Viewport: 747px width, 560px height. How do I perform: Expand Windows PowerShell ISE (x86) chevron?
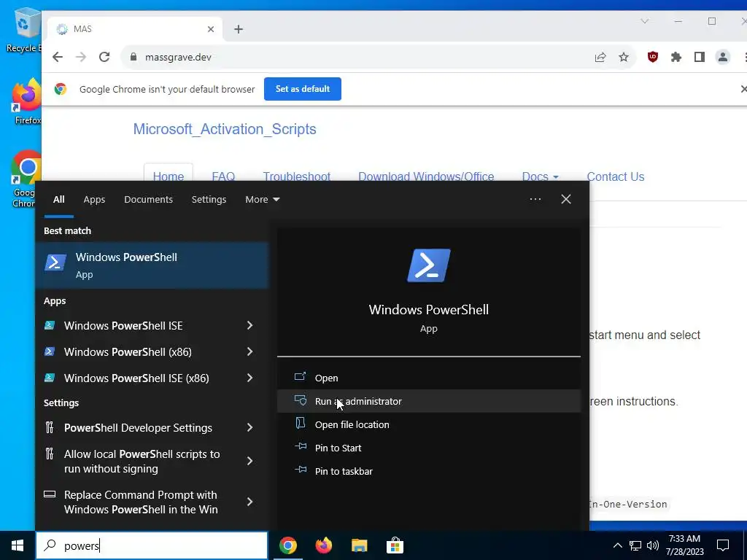pyautogui.click(x=250, y=378)
